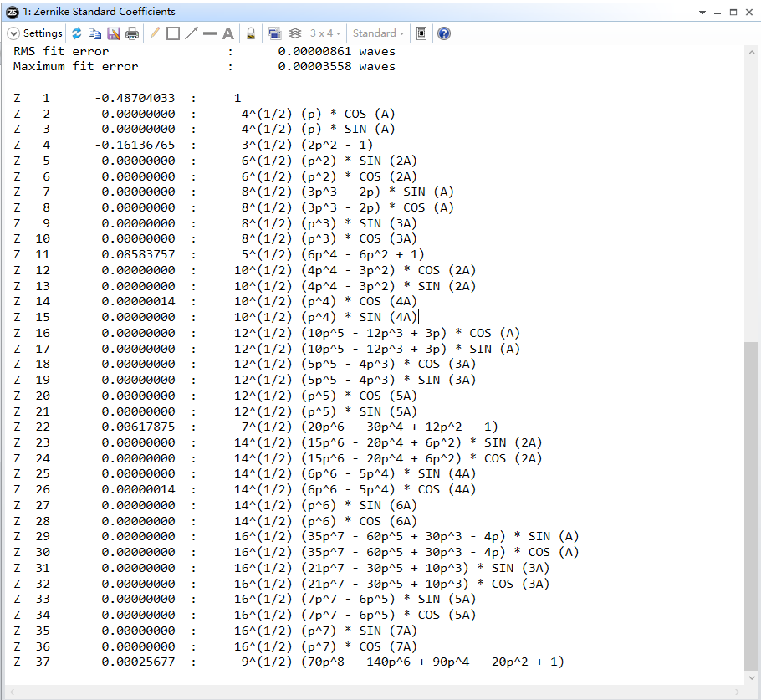The image size is (761, 700).
Task: Click the clone window icon
Action: (274, 33)
